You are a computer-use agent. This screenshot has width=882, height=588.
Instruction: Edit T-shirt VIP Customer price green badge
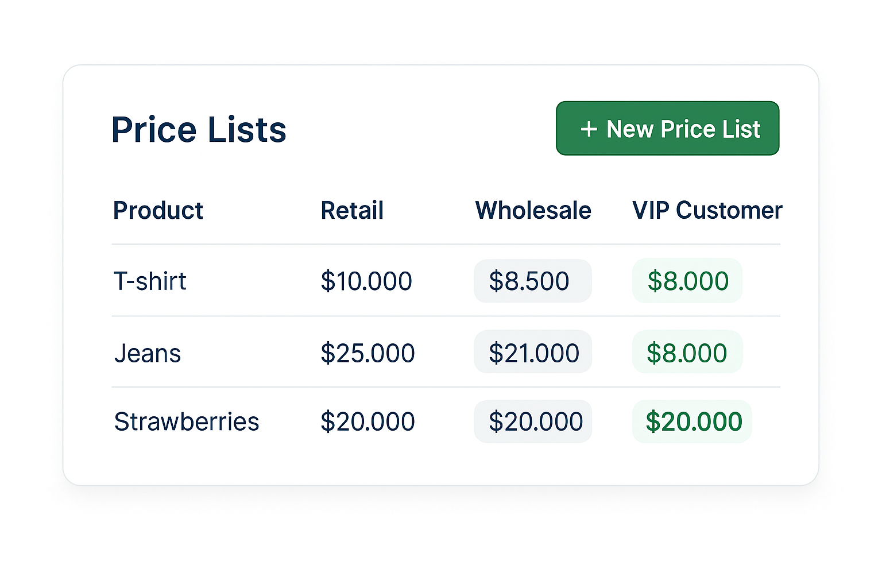[687, 281]
